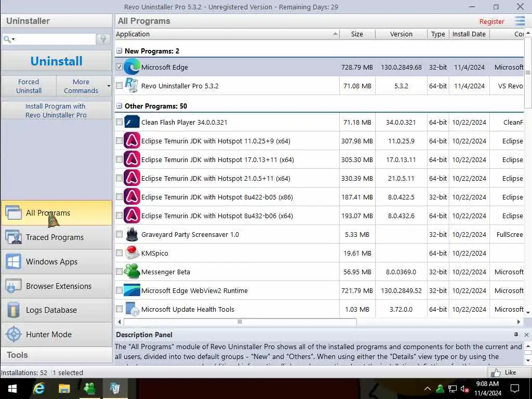Click the Messenger Beta icon
Viewport: 532px width, 399px height.
(x=131, y=271)
